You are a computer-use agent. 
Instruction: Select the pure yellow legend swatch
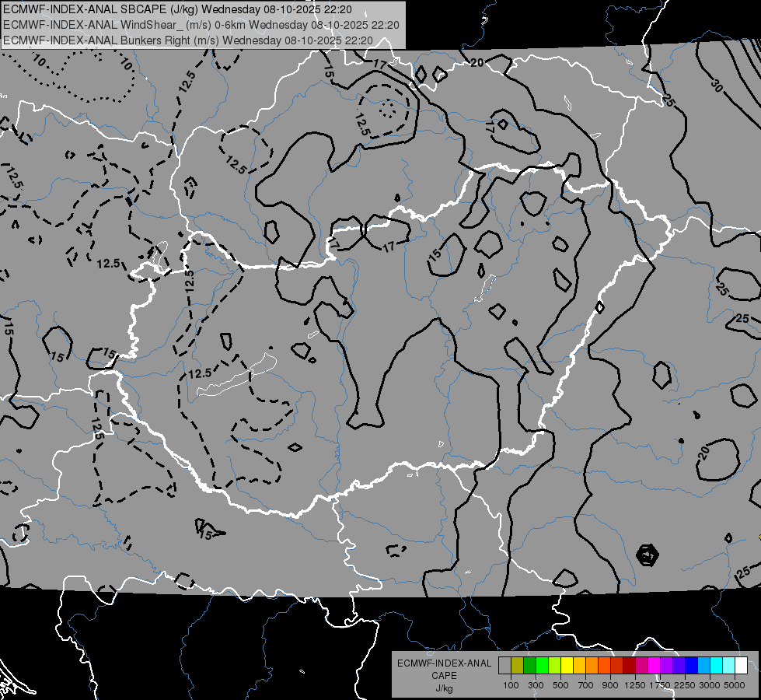point(567,665)
